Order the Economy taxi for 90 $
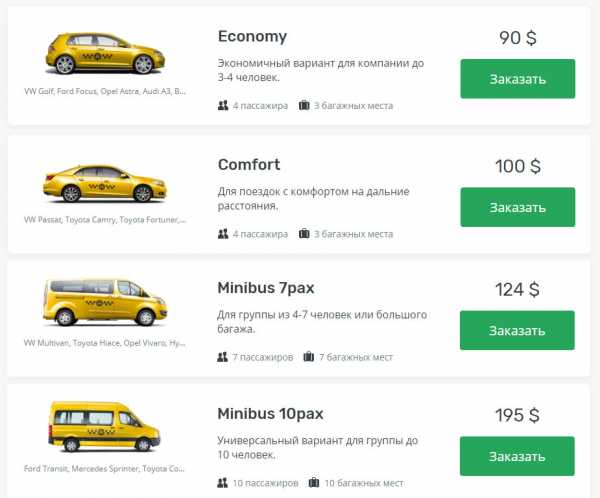Image resolution: width=600 pixels, height=498 pixels. click(517, 79)
